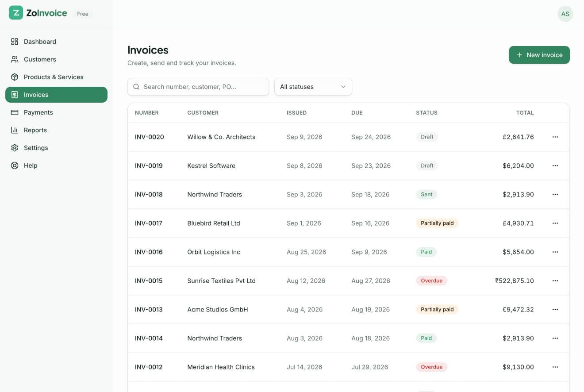The image size is (584, 392).
Task: Click the Paid badge on INV-0016
Action: coord(426,252)
